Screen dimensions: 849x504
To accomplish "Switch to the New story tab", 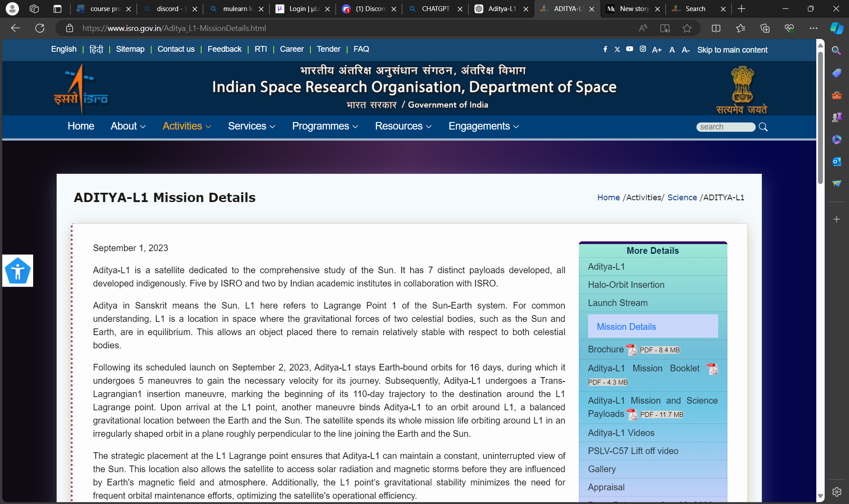I will [x=633, y=9].
